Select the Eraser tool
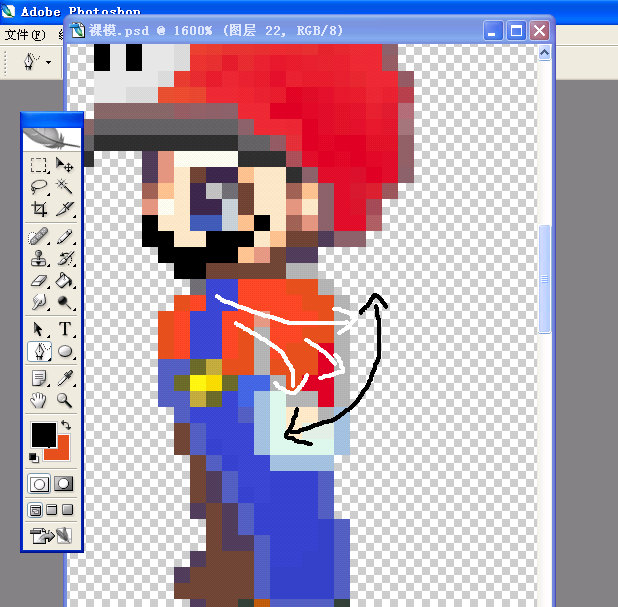Image resolution: width=618 pixels, height=607 pixels. coord(39,281)
